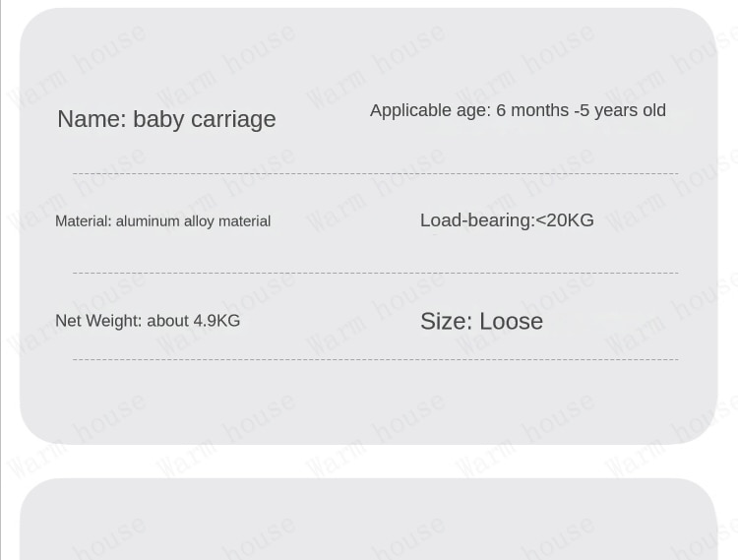Click the "<20KG" load value
Viewport: 738px width, 560px height.
click(565, 220)
